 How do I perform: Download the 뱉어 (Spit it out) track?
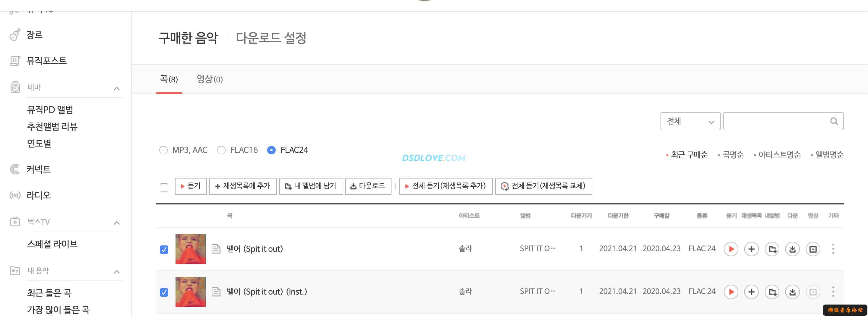coord(793,249)
